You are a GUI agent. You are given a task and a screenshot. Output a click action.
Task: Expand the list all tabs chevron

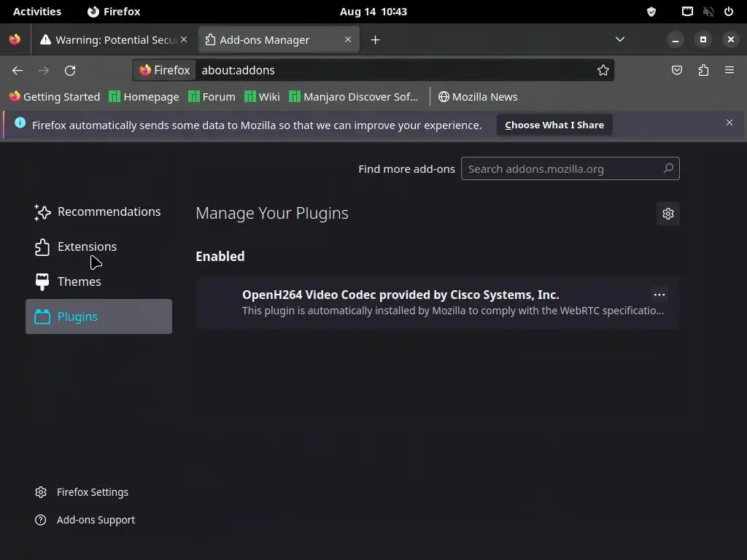click(x=620, y=39)
